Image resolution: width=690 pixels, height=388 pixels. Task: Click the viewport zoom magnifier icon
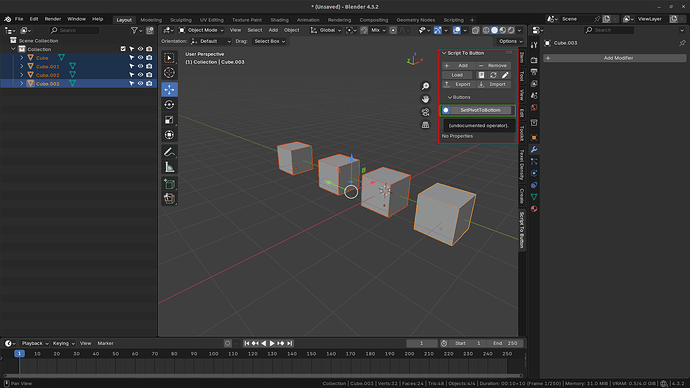pos(425,86)
